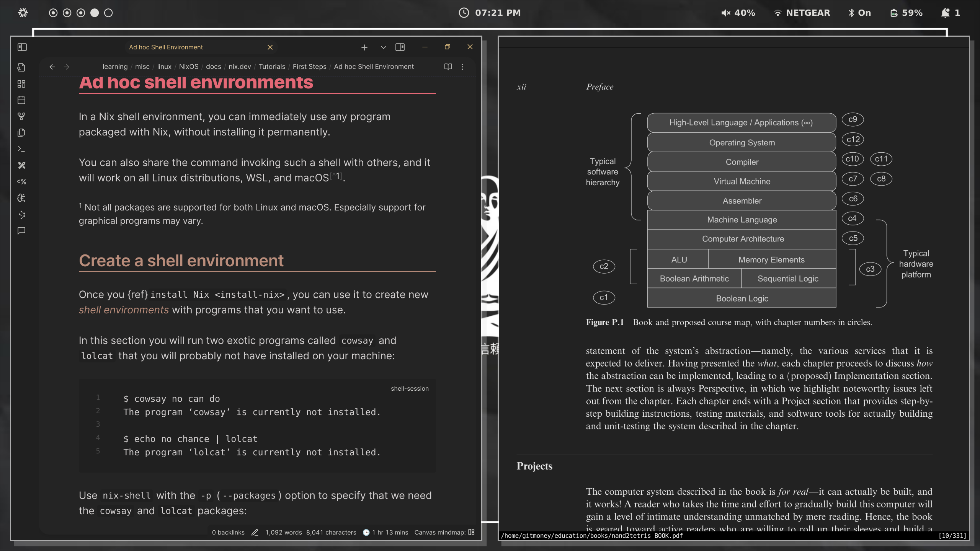Image resolution: width=980 pixels, height=551 pixels.
Task: Click the crossed tools icon in ribbon
Action: (x=21, y=165)
